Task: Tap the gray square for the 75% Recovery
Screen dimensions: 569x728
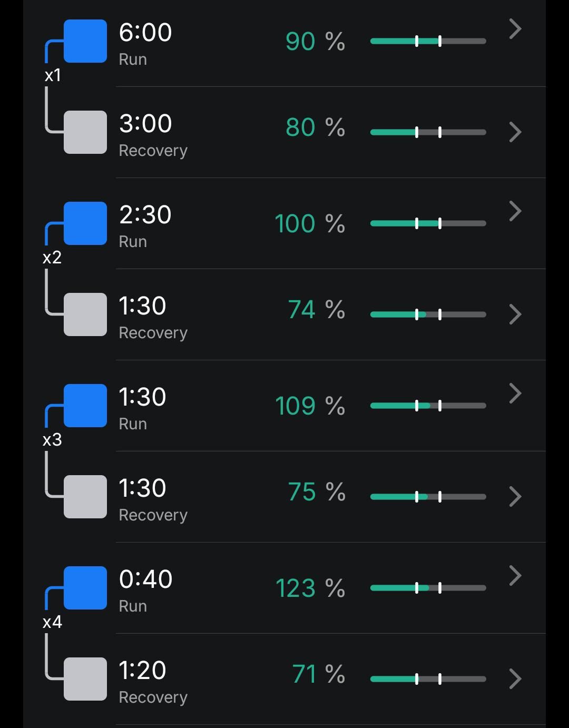Action: [85, 497]
